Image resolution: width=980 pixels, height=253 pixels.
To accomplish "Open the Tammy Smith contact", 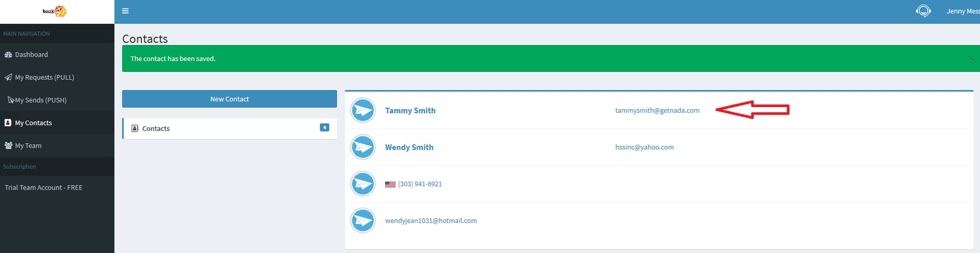I will point(410,111).
